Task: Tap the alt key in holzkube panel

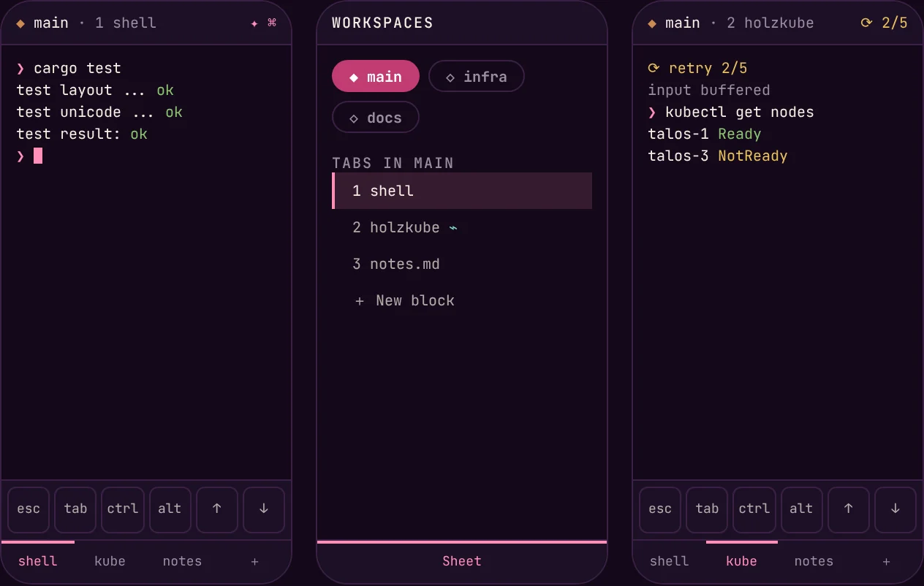Action: [801, 509]
